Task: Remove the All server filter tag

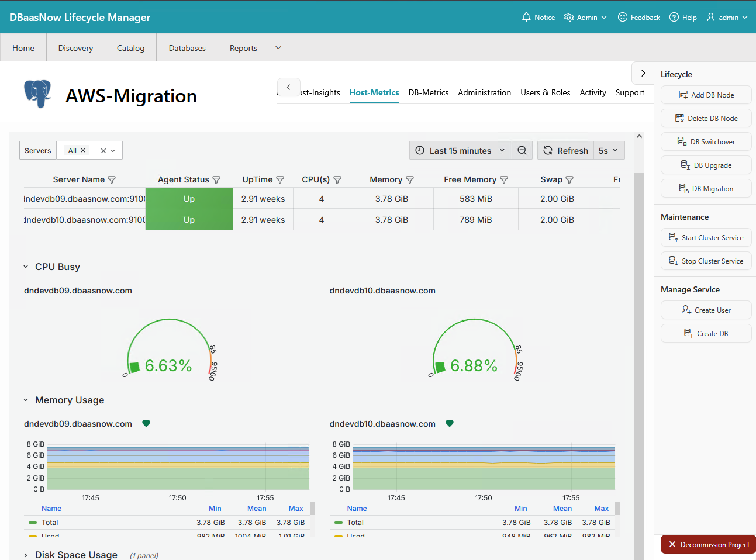Action: click(x=83, y=150)
